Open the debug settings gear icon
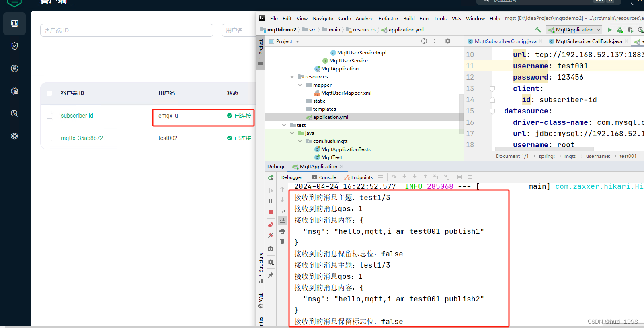This screenshot has width=644, height=328. coord(271,262)
